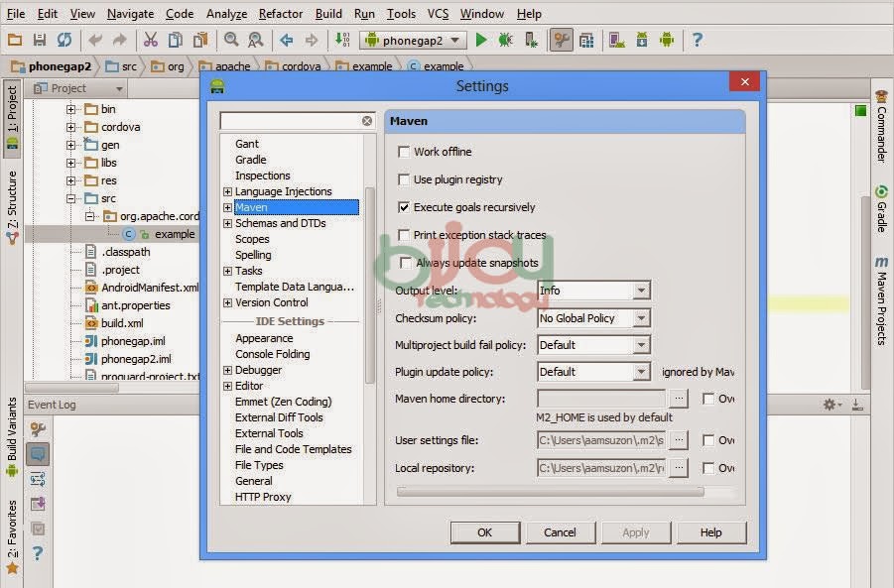Screen dimensions: 894x588
Task: Click the Attach debugger device icon
Action: (530, 40)
